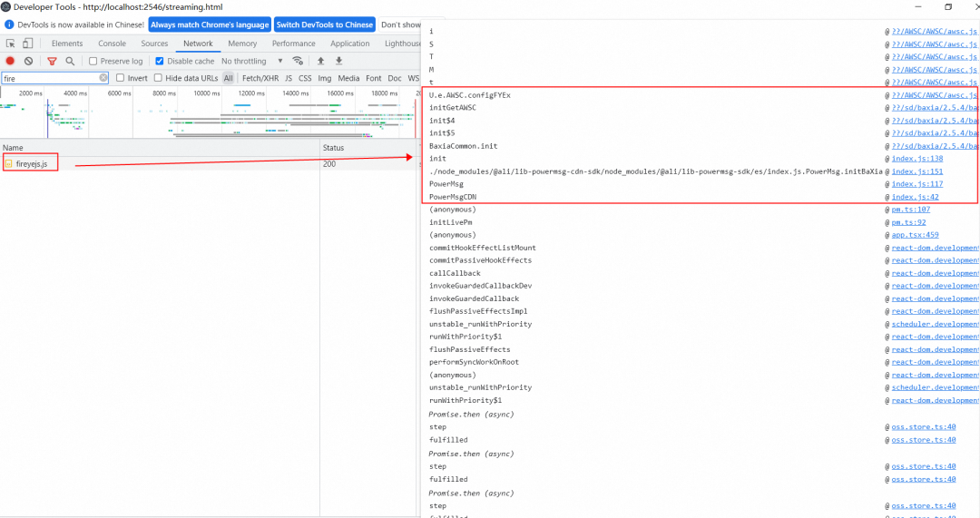
Task: Open scheduler link beside unstable_runWithPriority after flushPassiveEffectsImpl
Action: 935,324
